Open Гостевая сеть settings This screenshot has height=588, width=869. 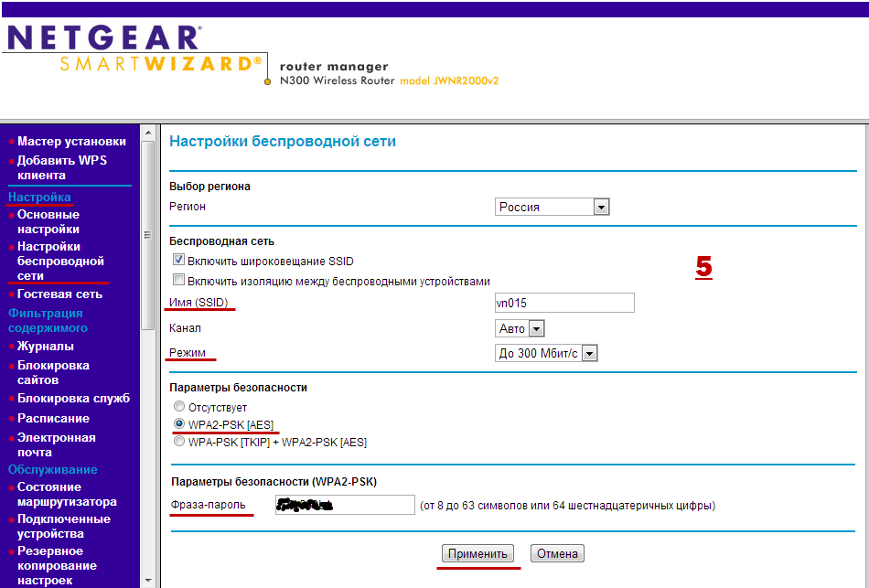[x=59, y=294]
